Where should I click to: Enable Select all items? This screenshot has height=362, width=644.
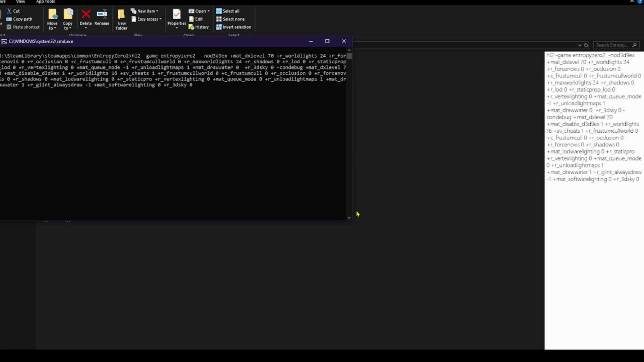coord(228,11)
